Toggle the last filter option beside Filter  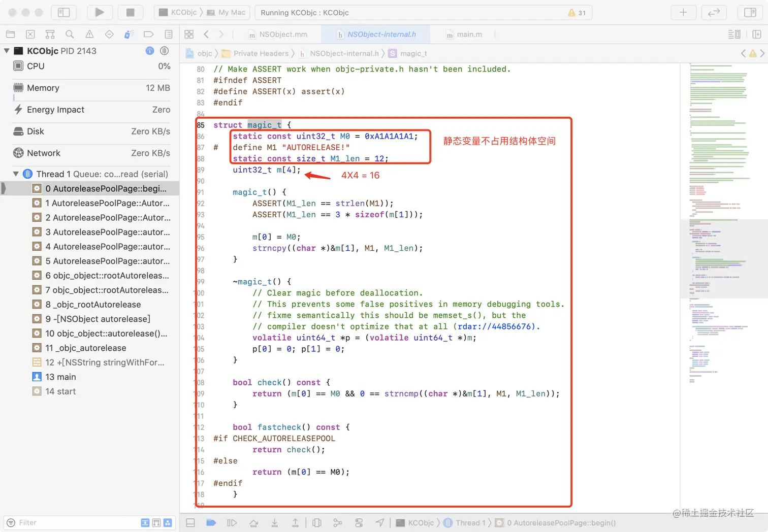(x=168, y=522)
